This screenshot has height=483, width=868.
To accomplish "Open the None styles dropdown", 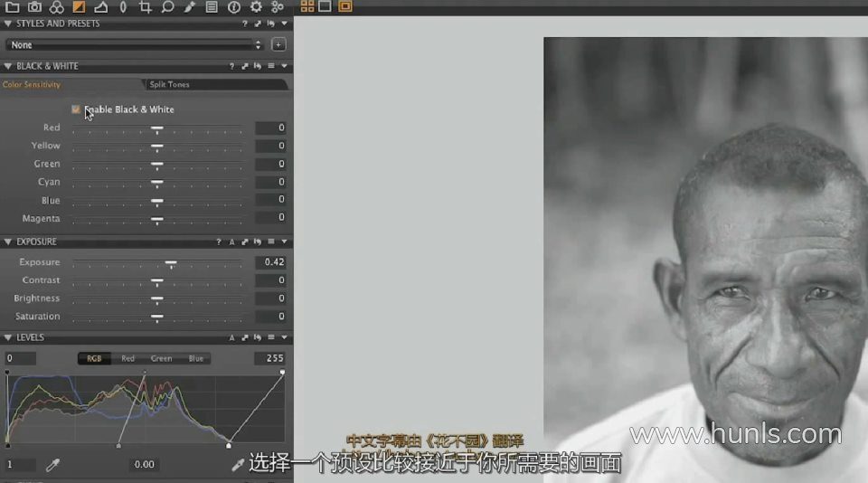I will click(135, 45).
